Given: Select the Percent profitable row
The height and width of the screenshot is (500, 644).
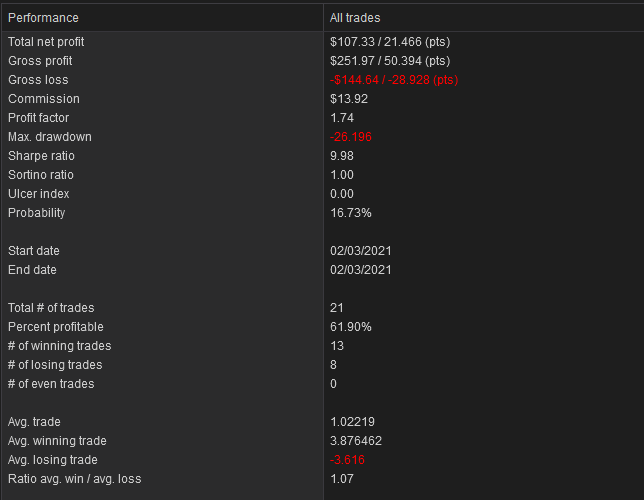Looking at the screenshot, I should [323, 327].
